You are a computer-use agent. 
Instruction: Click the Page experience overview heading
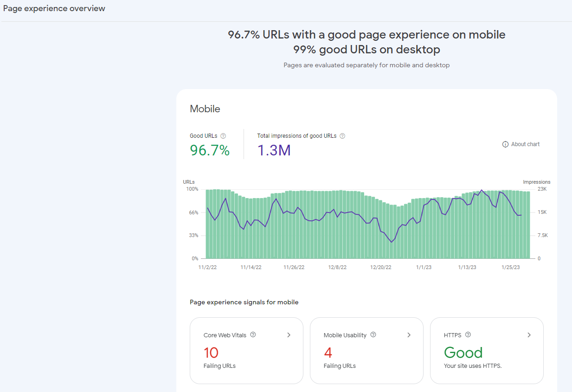54,8
